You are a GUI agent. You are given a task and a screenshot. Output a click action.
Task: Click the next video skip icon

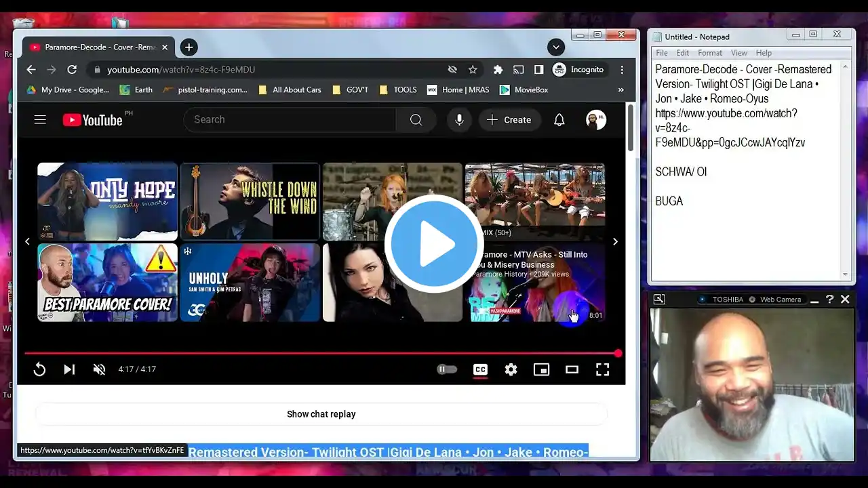tap(69, 369)
